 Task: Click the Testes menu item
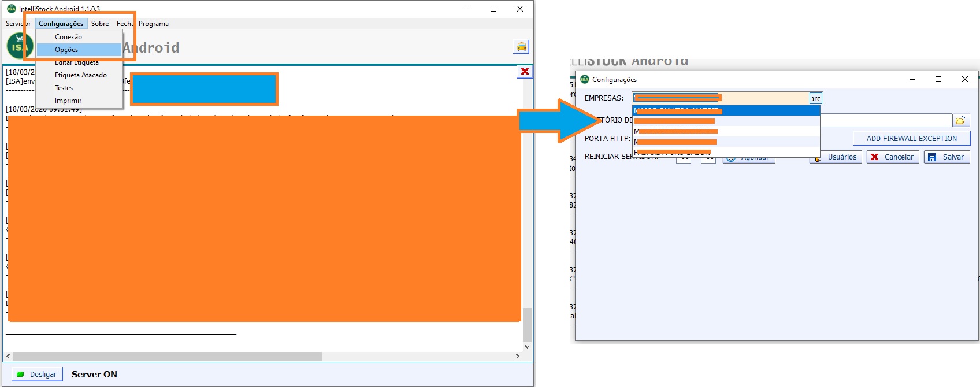coord(64,88)
